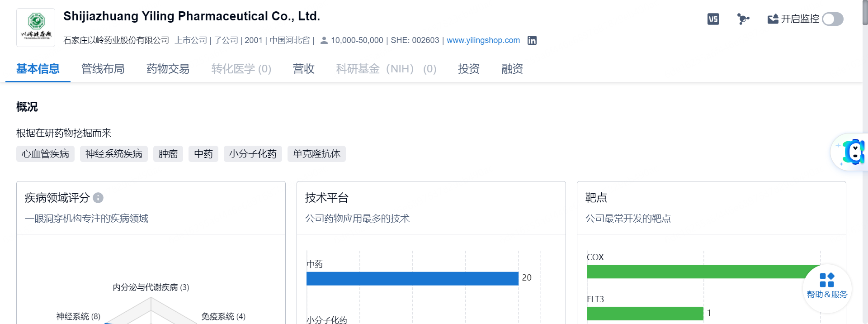Click radar label 免疫系统 (4)
Viewport: 868px width, 324px height.
(x=223, y=316)
